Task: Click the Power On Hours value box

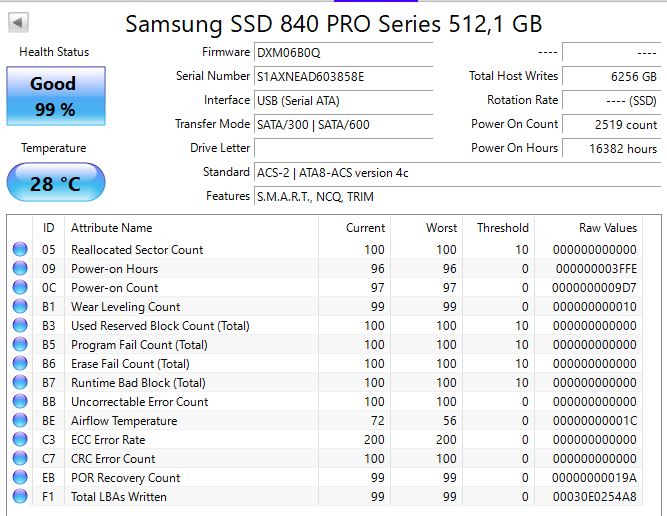Action: point(610,148)
